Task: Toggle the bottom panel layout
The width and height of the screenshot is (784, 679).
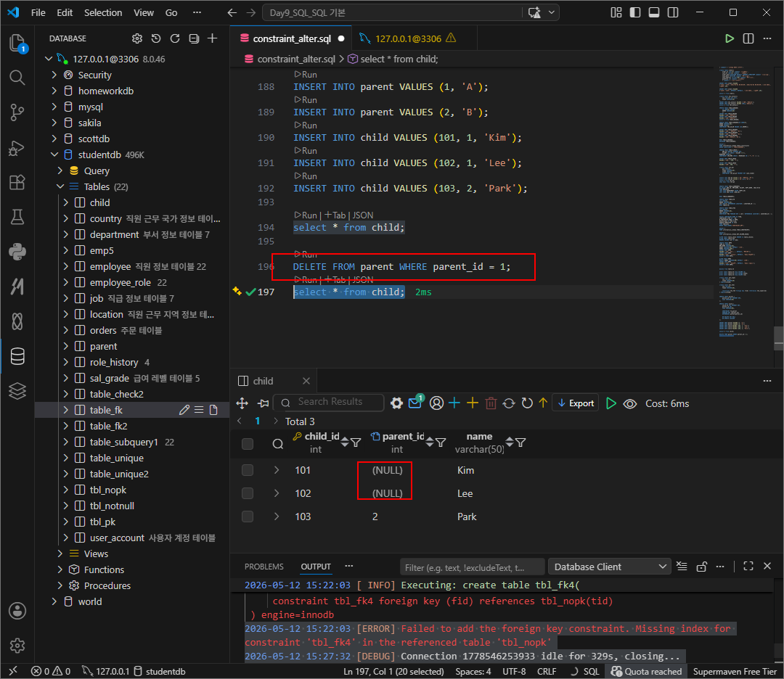Action: tap(654, 12)
